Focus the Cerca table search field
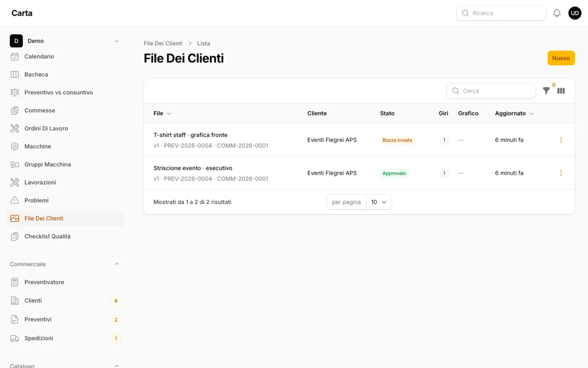Screen dimensions: 588x368 (491, 91)
